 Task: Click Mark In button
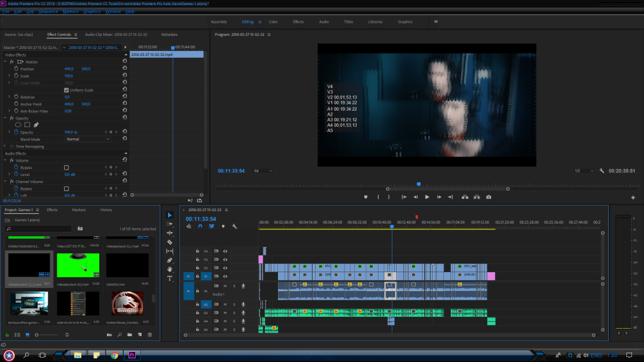coord(378,197)
